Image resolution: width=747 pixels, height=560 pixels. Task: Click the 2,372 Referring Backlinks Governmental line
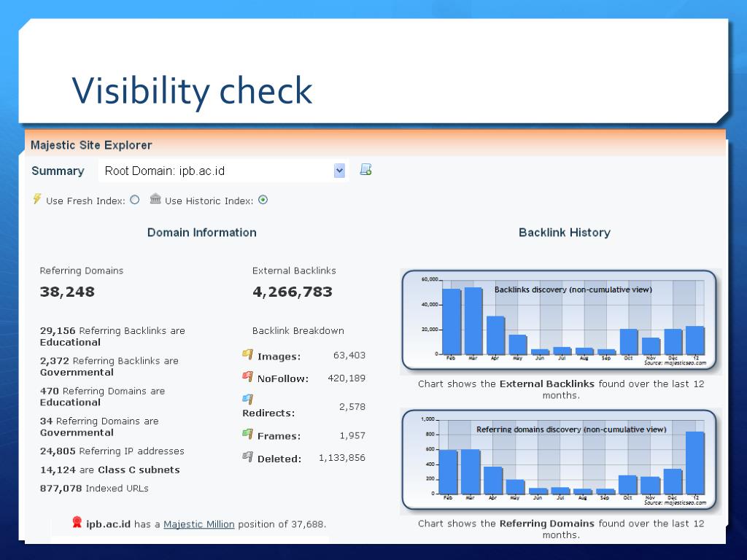click(x=109, y=366)
